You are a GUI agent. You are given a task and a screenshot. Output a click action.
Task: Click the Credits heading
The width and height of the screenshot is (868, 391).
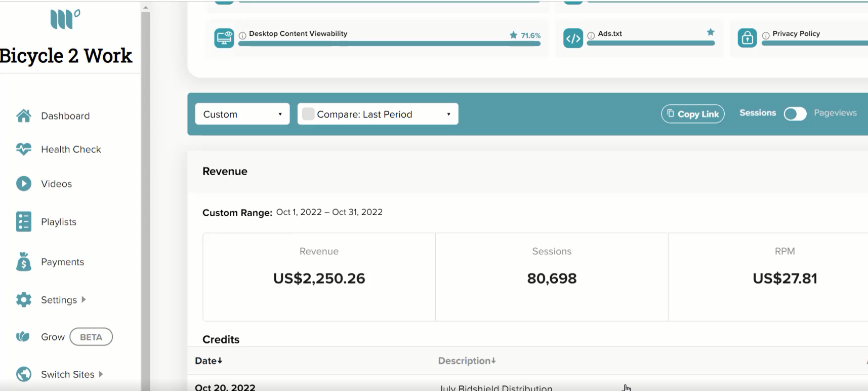pyautogui.click(x=221, y=339)
